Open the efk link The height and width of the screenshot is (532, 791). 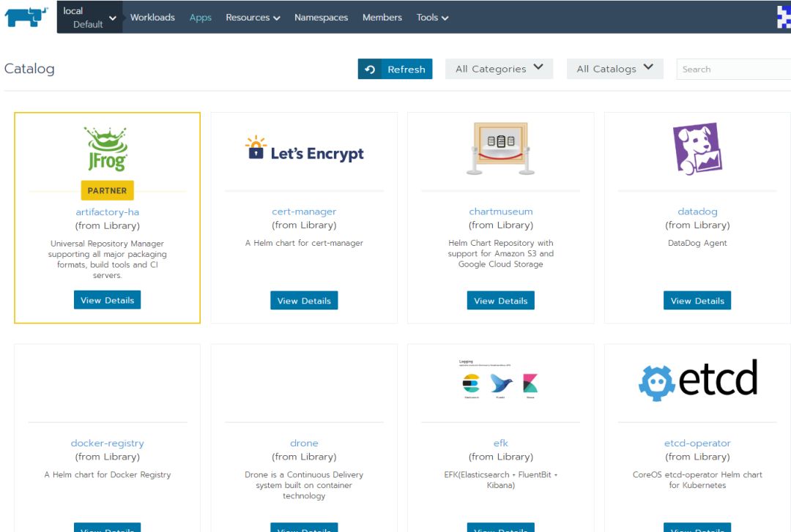click(x=500, y=443)
